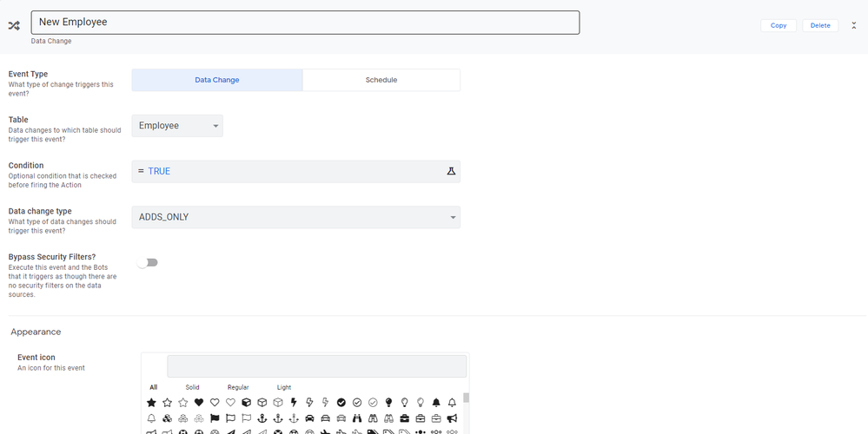868x434 pixels.
Task: Select the solid lightbulb icon
Action: (x=388, y=402)
